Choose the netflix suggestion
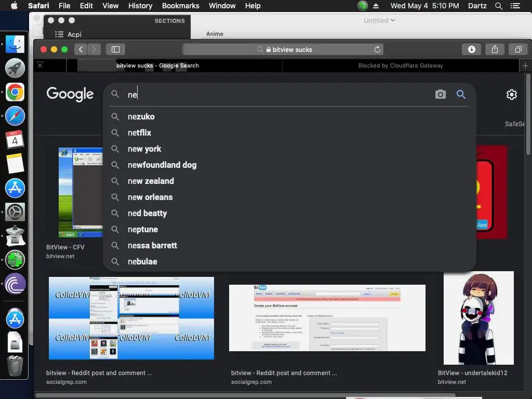This screenshot has width=532, height=399. pyautogui.click(x=289, y=132)
